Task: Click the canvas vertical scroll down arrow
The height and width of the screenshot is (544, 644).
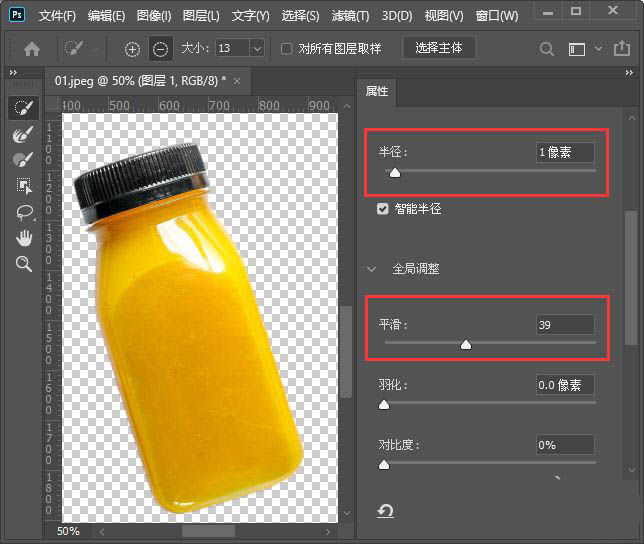Action: point(347,513)
